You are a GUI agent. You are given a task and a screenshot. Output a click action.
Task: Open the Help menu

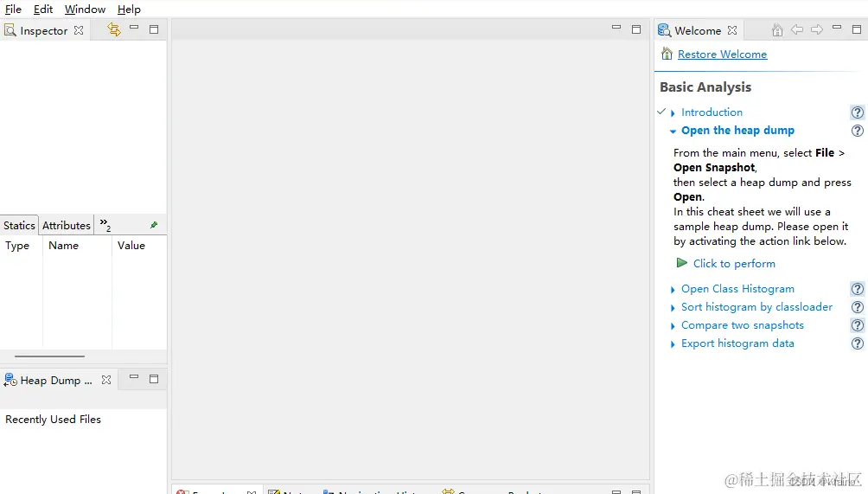(129, 10)
